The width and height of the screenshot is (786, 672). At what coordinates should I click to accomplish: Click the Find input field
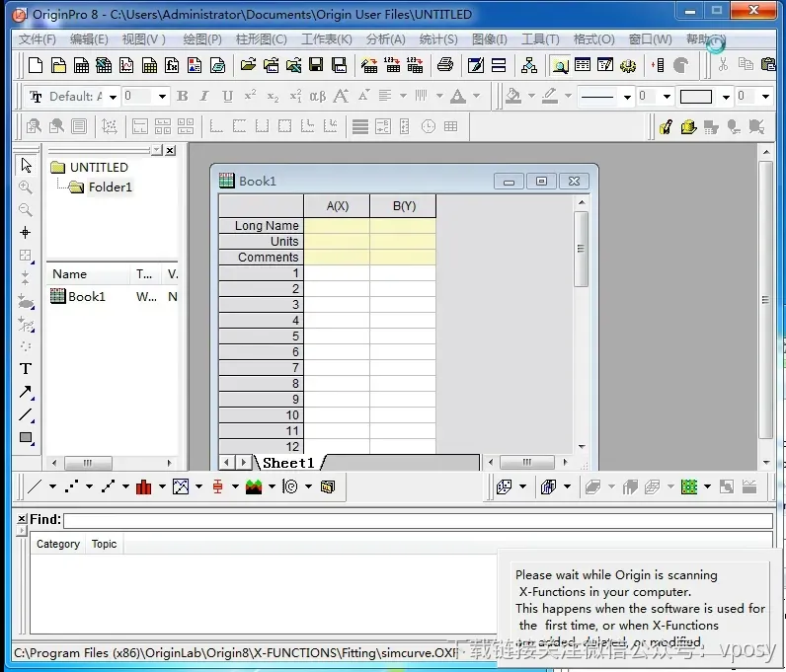418,521
